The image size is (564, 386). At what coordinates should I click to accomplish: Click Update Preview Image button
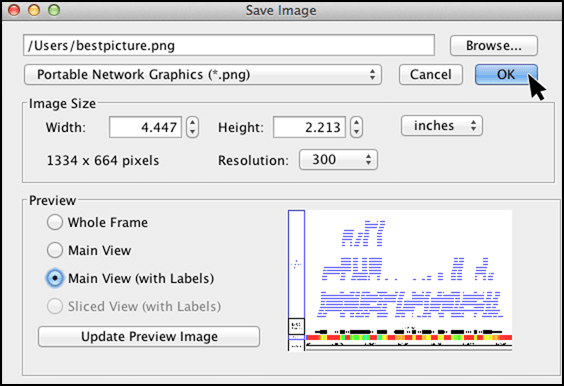pos(149,336)
